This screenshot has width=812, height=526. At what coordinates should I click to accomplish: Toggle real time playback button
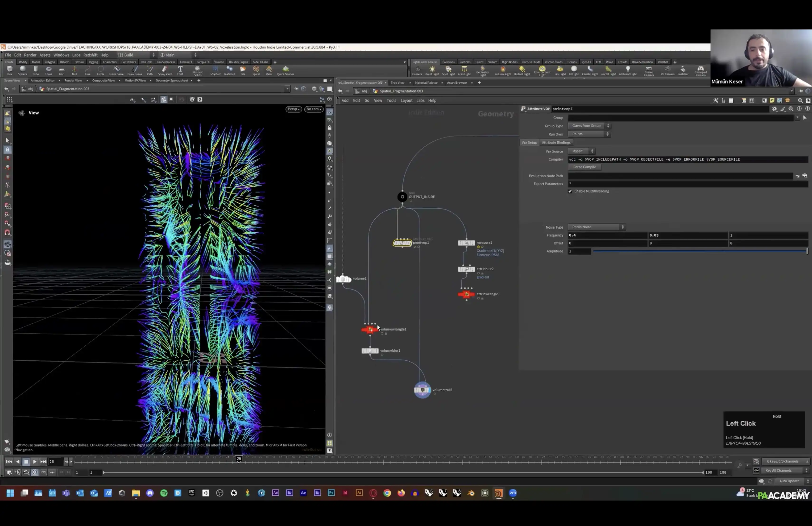tap(35, 472)
